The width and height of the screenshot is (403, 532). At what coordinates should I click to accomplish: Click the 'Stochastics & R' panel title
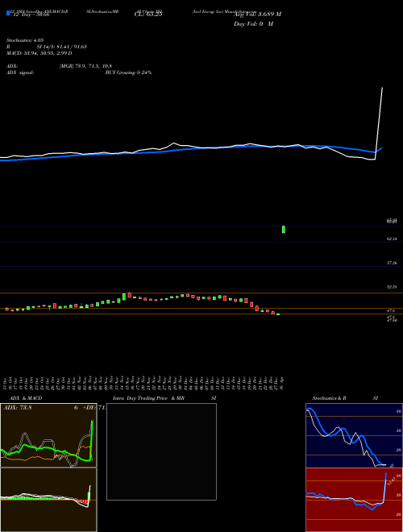(330, 398)
